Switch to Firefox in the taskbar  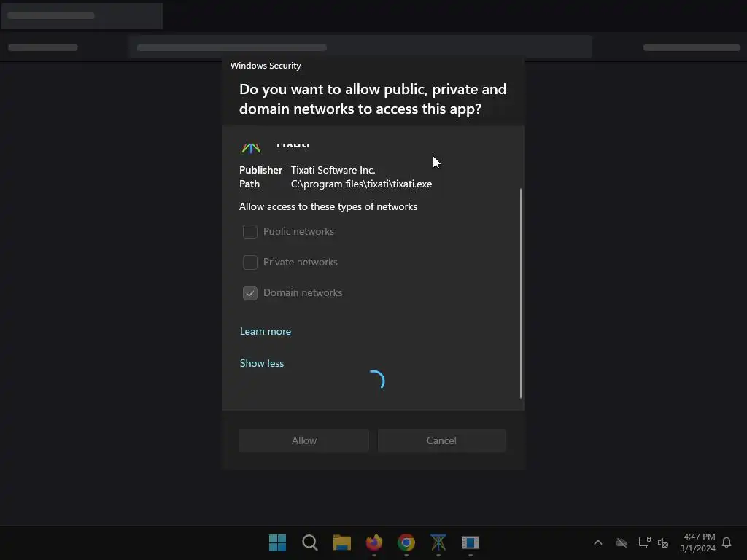374,542
